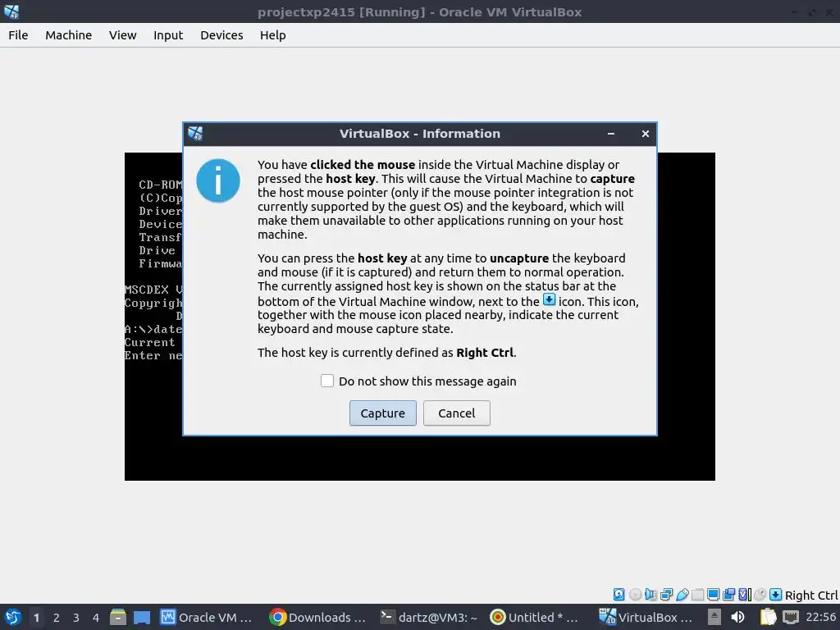Minimize the Information dialog
840x630 pixels.
click(610, 134)
